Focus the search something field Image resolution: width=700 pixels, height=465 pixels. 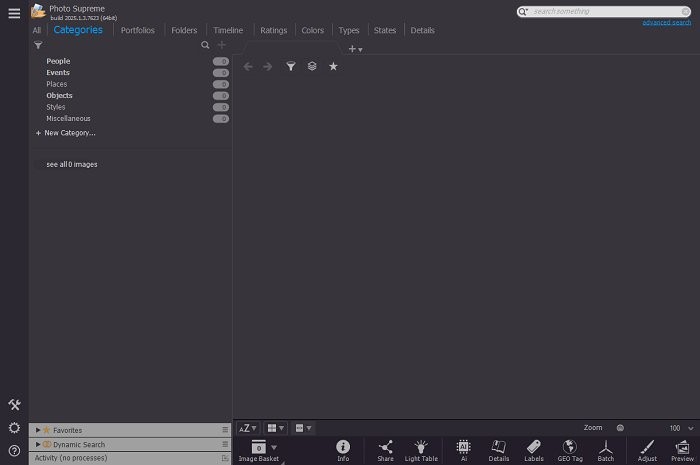coord(604,12)
